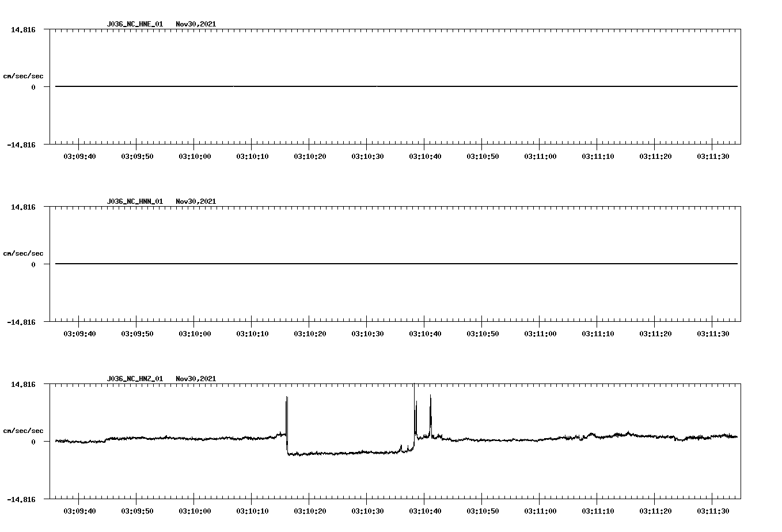Click the 03:10:10 time label on HNZ plot
The width and height of the screenshot is (782, 532).
[x=252, y=511]
